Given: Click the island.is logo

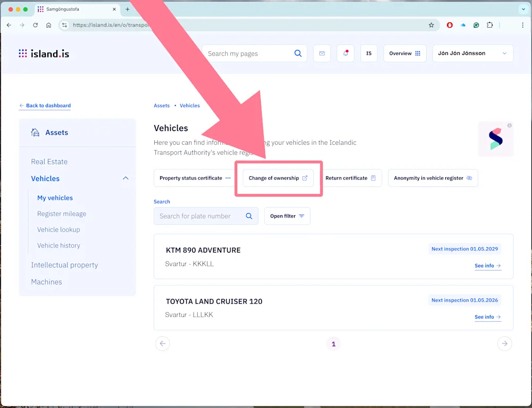Looking at the screenshot, I should (44, 54).
